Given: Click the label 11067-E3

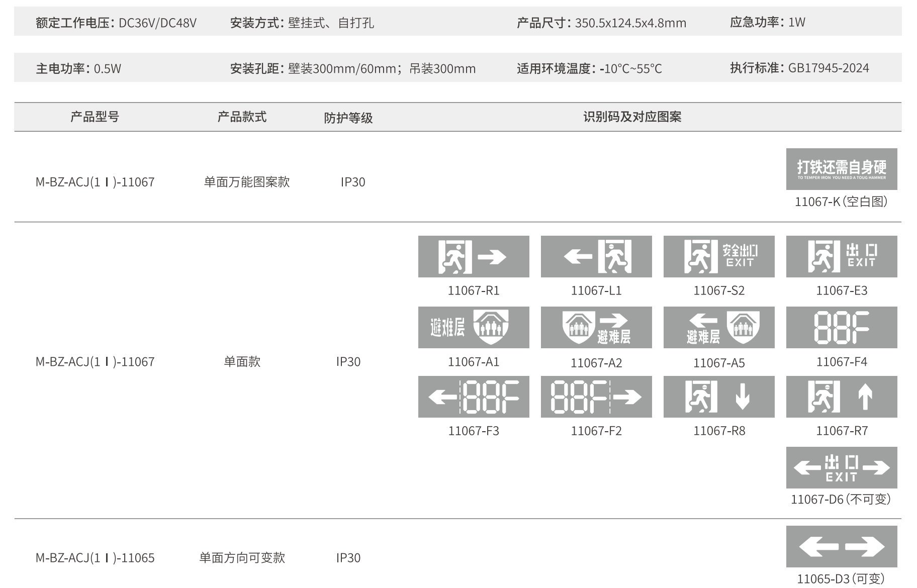Looking at the screenshot, I should pyautogui.click(x=842, y=290).
